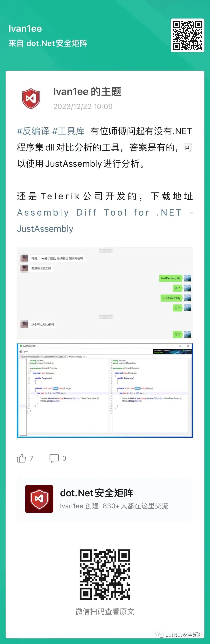Screen dimensions: 210x644
Task: Open the dot.Net安全矩阵 group card title
Action: pyautogui.click(x=96, y=493)
